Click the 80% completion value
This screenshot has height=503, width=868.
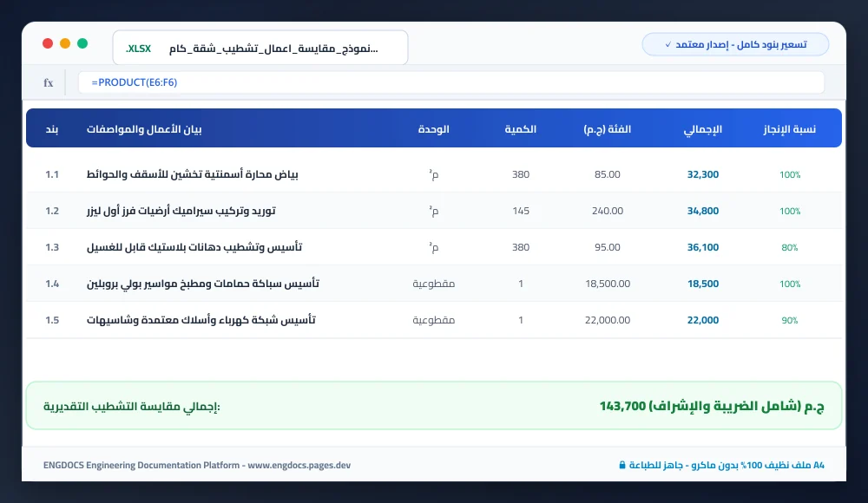pos(790,248)
